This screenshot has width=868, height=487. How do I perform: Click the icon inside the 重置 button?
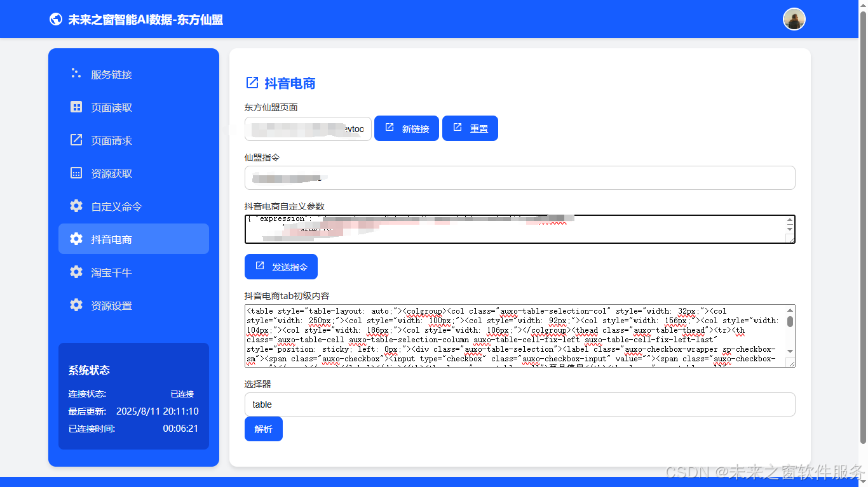(458, 128)
